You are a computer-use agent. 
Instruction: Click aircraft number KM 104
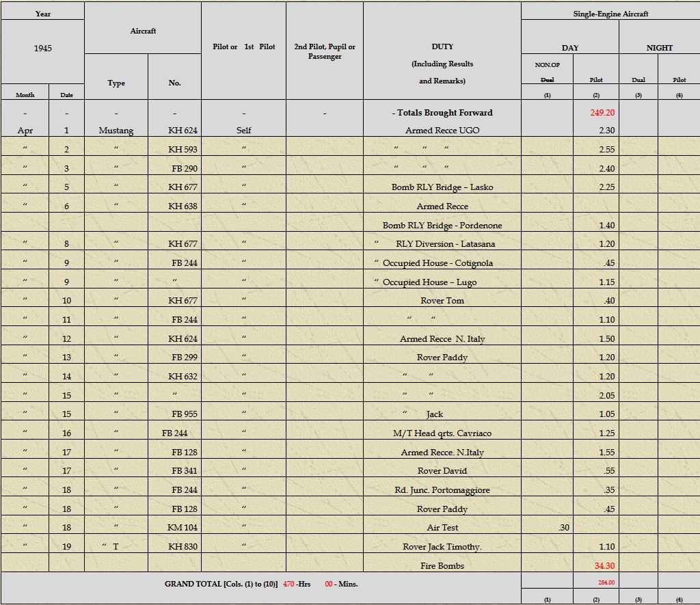[x=182, y=527]
